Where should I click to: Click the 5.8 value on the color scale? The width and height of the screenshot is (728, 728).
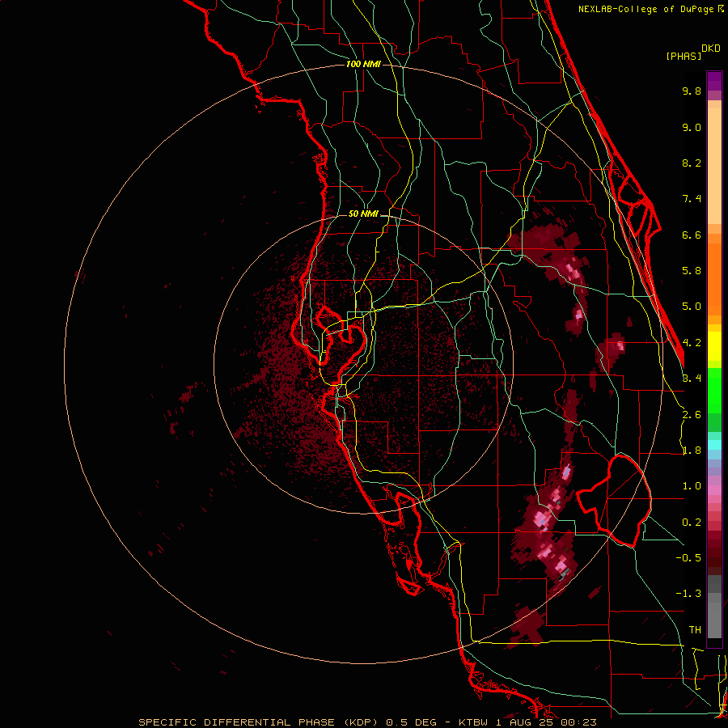692,271
